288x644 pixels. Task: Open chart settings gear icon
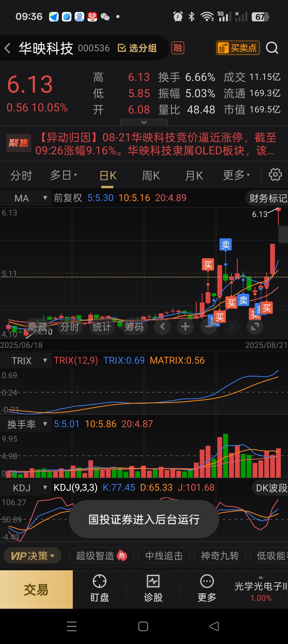[x=275, y=175]
